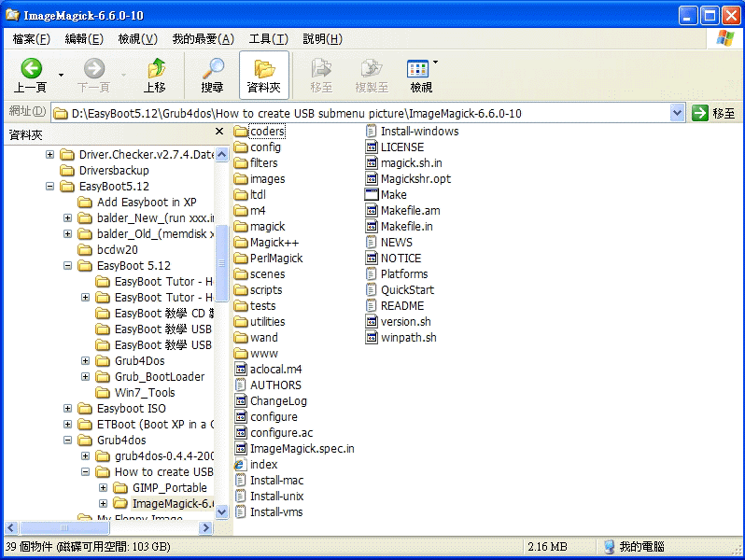Select the NEWS text file icon
Image resolution: width=745 pixels, height=560 pixels.
(x=372, y=243)
